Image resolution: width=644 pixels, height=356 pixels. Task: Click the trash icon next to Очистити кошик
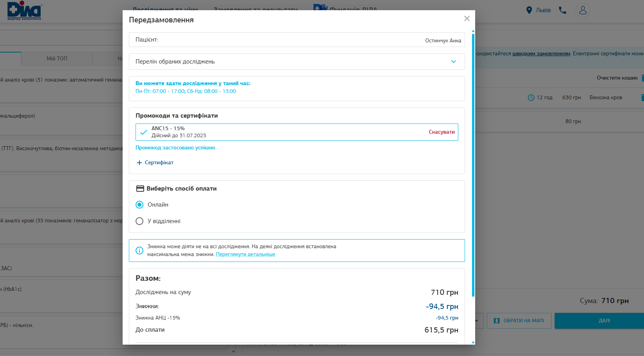click(642, 78)
